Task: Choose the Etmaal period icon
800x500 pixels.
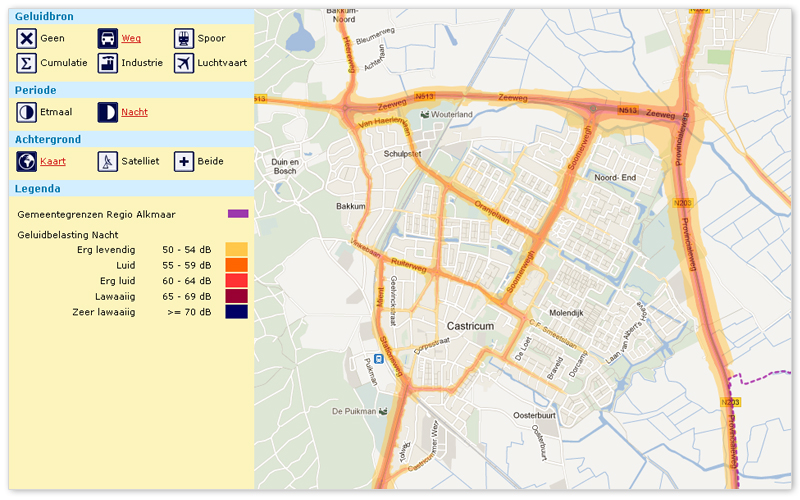Action: pos(26,112)
